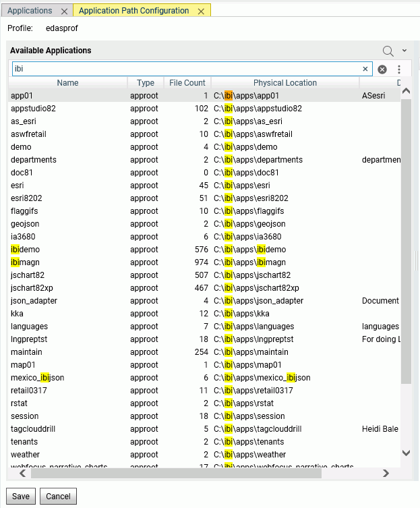Screen dimensions: 420x508
Task: Select the maintain application name
Action: pos(26,352)
